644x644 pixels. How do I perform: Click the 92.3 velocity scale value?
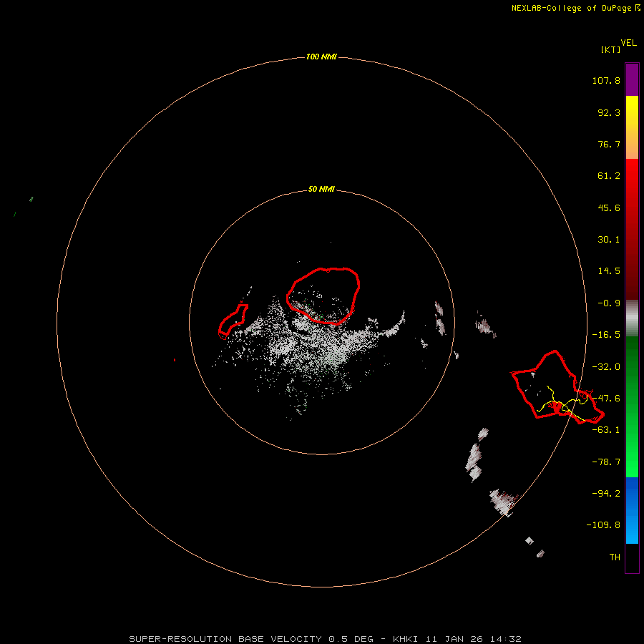(609, 112)
